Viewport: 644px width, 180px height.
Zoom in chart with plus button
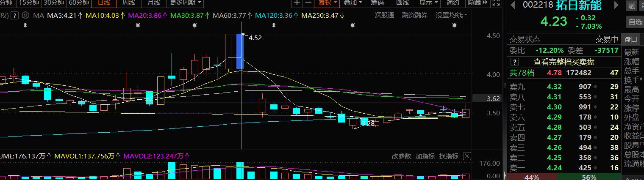pos(297,3)
